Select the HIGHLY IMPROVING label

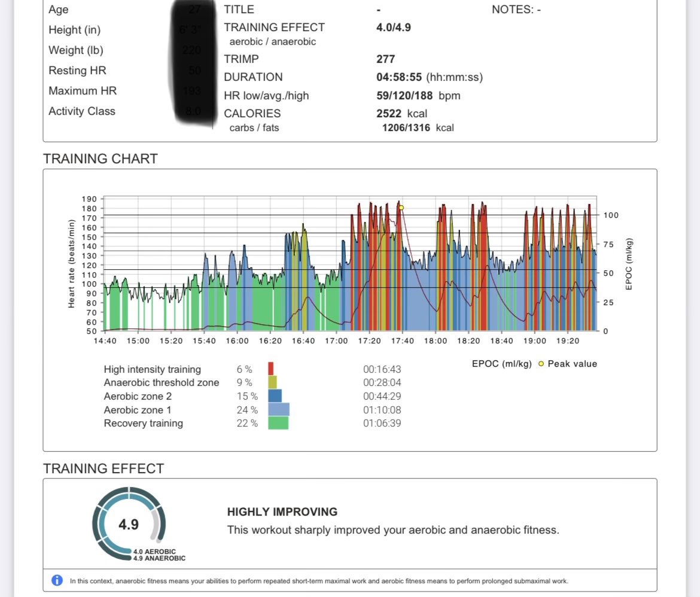point(282,512)
